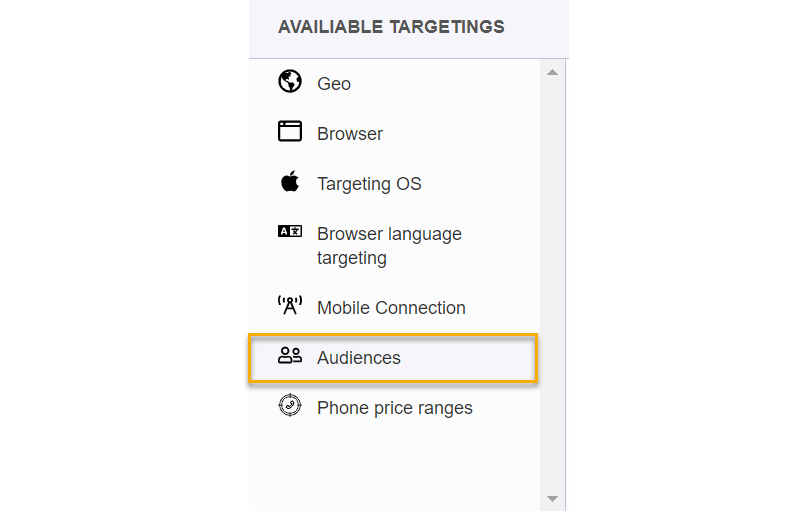Select Browser language targeting entry

click(x=389, y=246)
